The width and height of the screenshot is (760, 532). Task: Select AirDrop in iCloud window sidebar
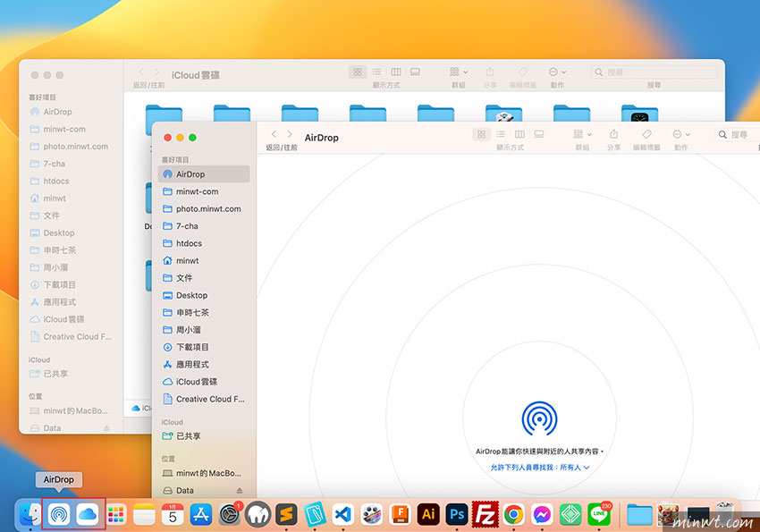point(72,112)
